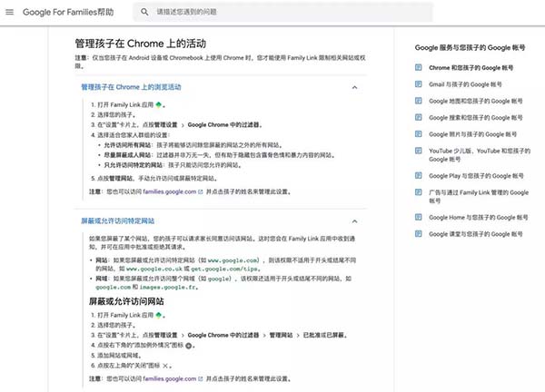
Task: Click the article icon beside Chrome 和您孩子的 Google 帐号
Action: point(420,68)
